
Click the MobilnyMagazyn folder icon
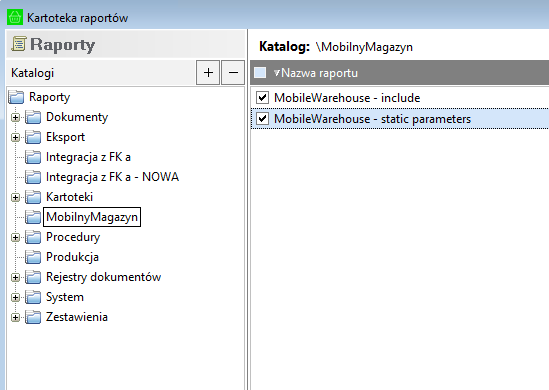click(33, 217)
